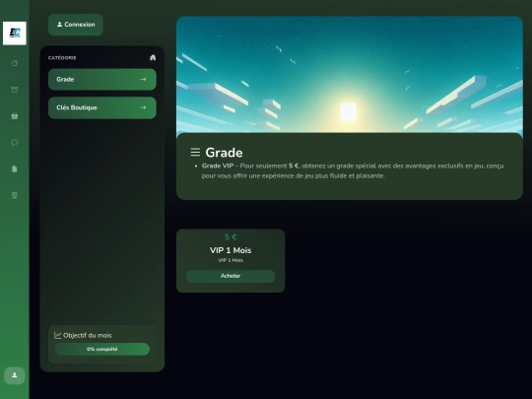Select the Clés Boutique category
This screenshot has height=399, width=532.
pyautogui.click(x=102, y=108)
